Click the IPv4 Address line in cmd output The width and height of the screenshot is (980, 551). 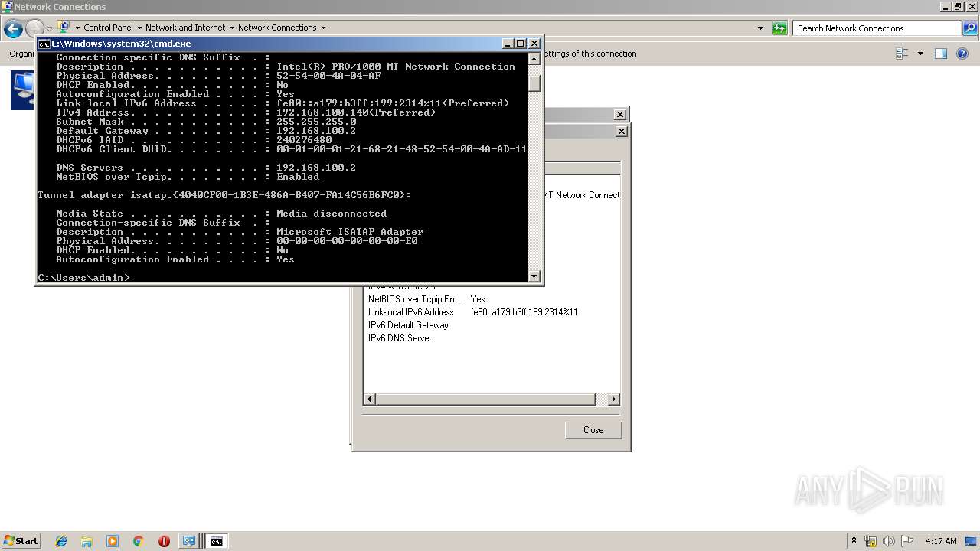[x=246, y=112]
